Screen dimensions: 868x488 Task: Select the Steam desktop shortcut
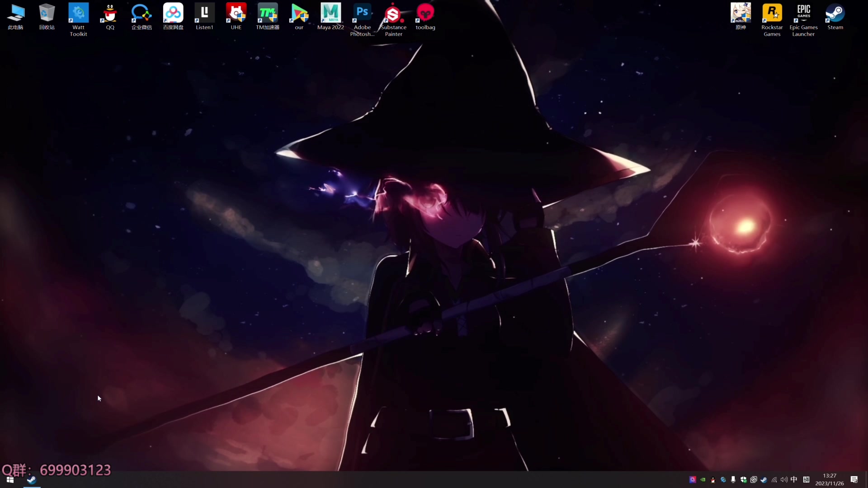[x=835, y=17]
